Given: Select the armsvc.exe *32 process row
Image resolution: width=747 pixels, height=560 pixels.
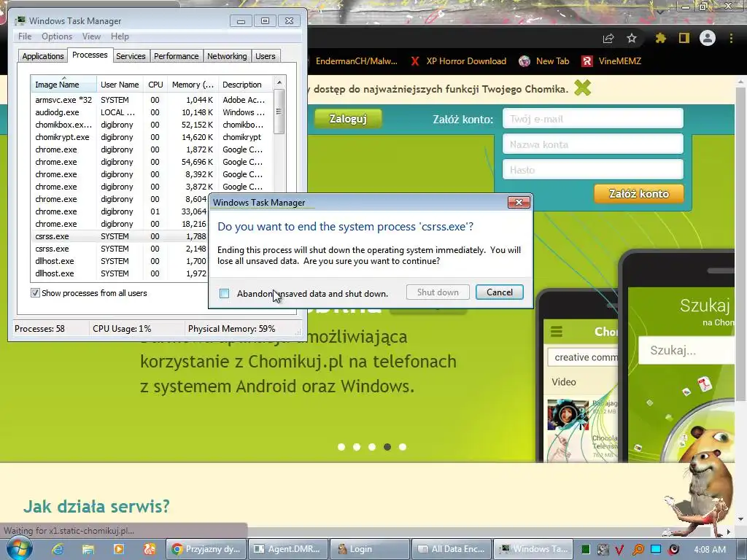Looking at the screenshot, I should 152,100.
